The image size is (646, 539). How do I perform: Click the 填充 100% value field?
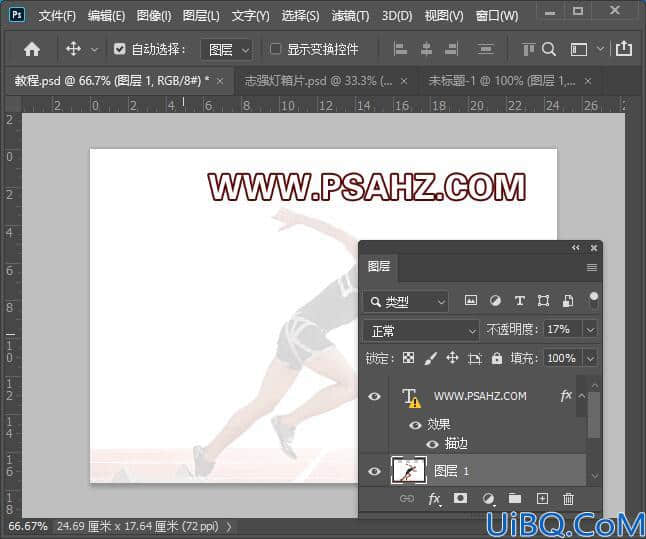coord(562,358)
